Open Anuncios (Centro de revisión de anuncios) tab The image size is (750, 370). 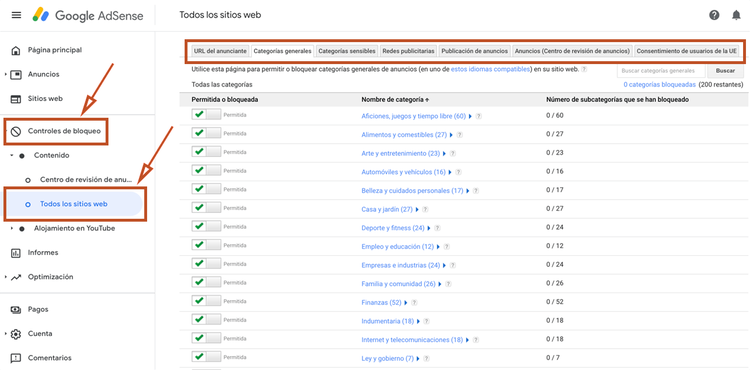[x=573, y=51]
